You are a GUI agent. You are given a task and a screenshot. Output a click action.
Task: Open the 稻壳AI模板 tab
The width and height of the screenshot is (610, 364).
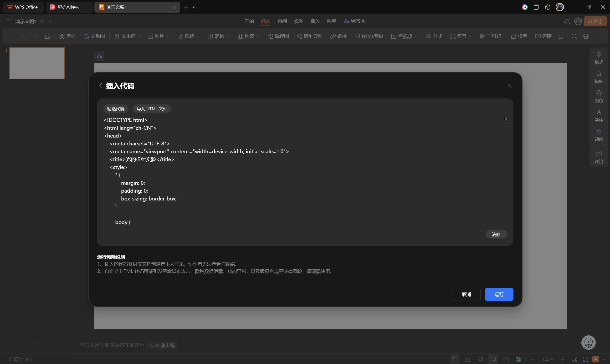tap(69, 7)
